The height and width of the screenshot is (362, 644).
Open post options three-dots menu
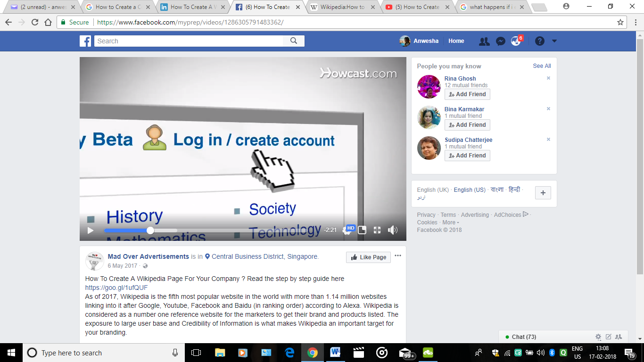pyautogui.click(x=398, y=256)
